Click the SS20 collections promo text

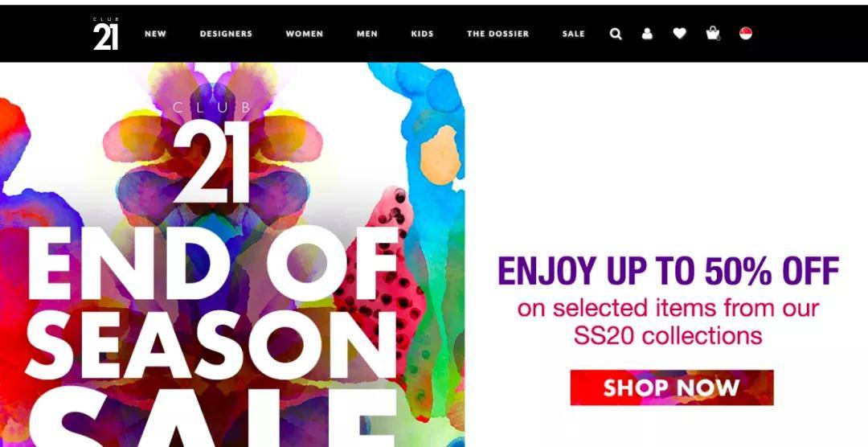coord(668,336)
